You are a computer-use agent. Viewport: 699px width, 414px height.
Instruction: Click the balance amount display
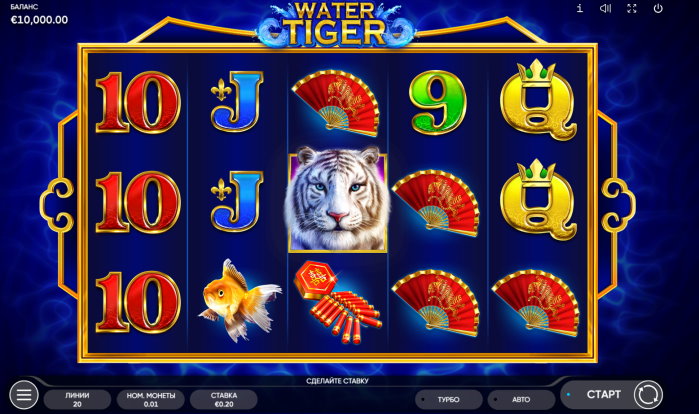(x=39, y=20)
